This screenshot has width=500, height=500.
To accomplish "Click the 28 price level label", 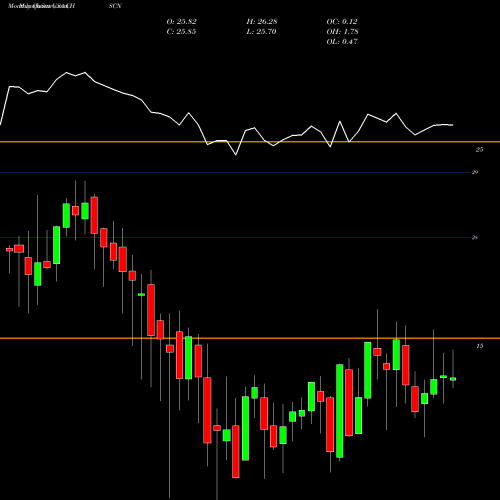I will coord(475,238).
